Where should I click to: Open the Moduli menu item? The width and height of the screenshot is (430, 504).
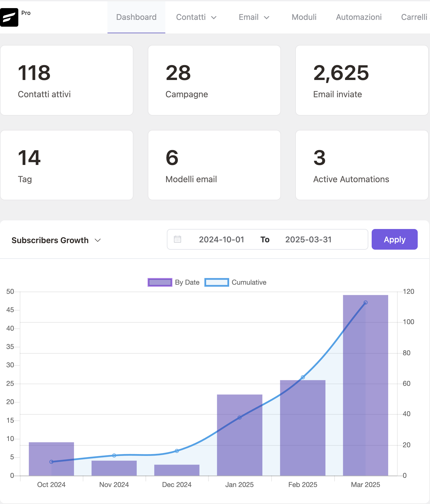click(x=304, y=17)
